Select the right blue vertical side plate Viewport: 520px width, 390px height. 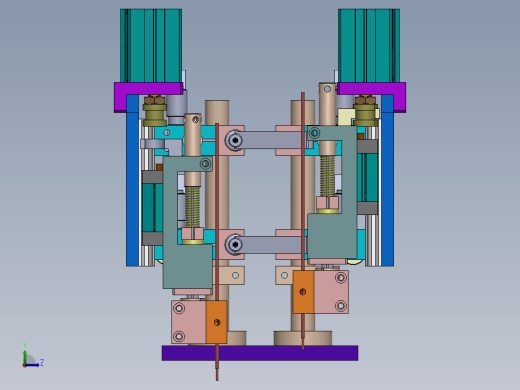click(x=387, y=180)
